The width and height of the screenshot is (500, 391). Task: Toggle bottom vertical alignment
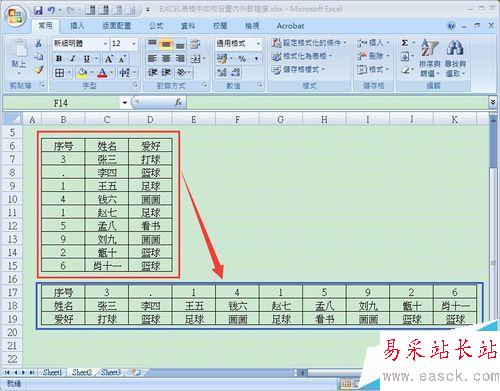pos(180,44)
